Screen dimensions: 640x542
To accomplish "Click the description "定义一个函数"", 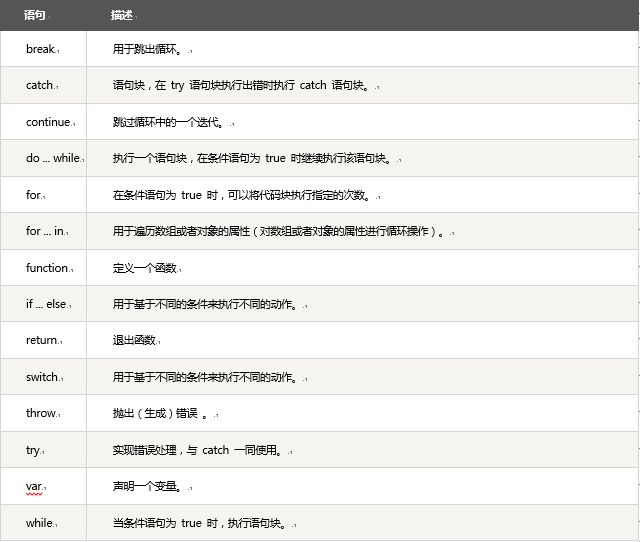I will [145, 268].
